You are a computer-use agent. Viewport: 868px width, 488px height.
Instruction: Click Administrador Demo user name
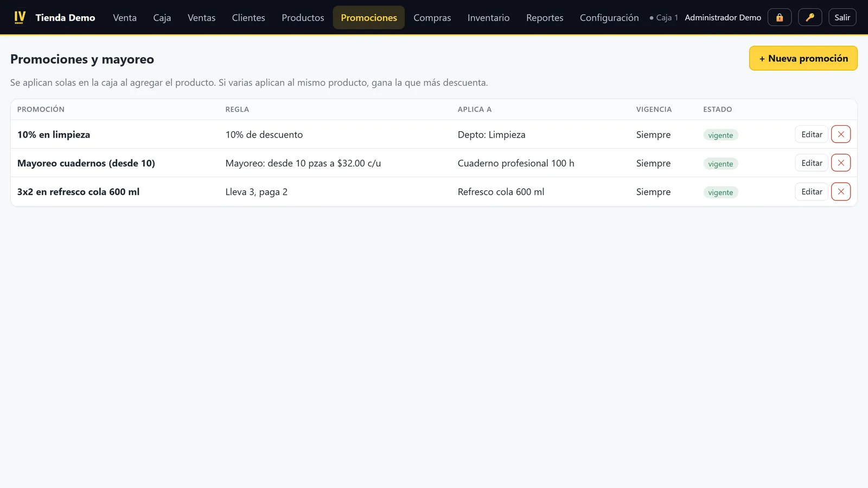(x=723, y=17)
